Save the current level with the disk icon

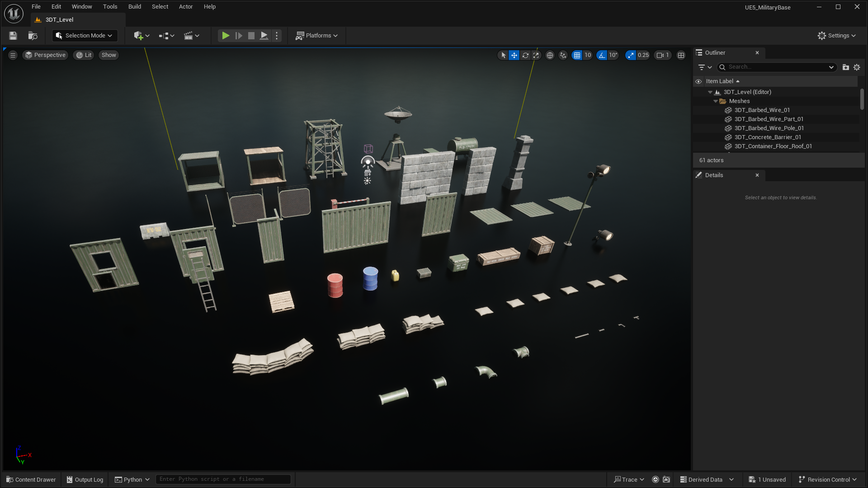point(13,36)
